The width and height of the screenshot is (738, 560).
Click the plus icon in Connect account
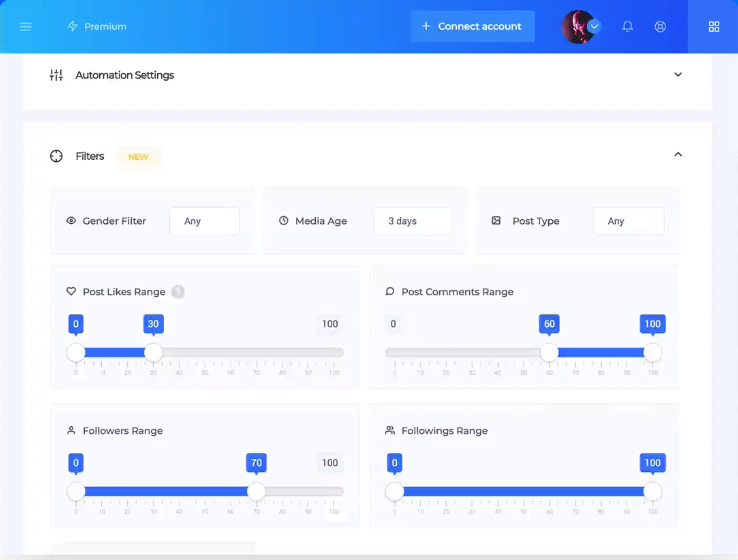[x=426, y=26]
